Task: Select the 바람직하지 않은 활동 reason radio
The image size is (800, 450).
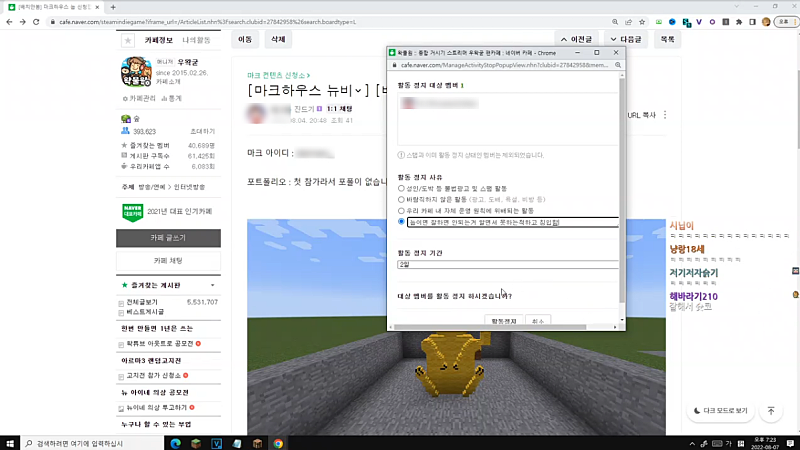Action: pyautogui.click(x=401, y=199)
